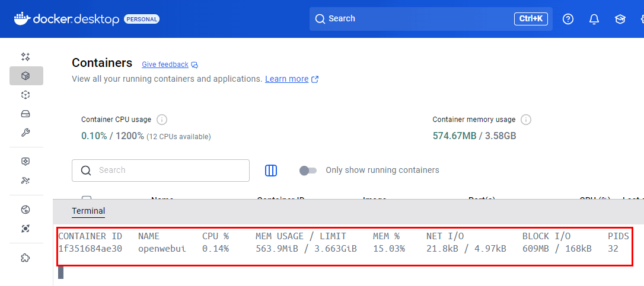The height and width of the screenshot is (286, 644).
Task: Show info for Container memory usage
Action: click(x=526, y=120)
